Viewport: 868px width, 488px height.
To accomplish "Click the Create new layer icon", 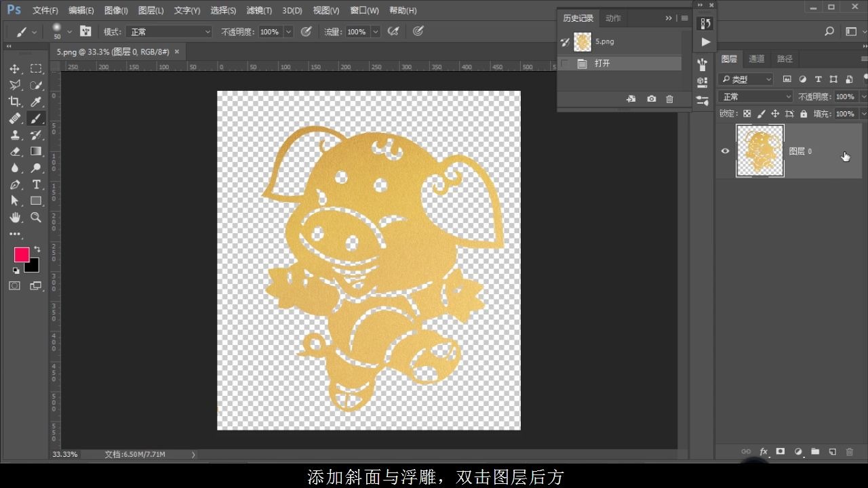I will point(833,451).
